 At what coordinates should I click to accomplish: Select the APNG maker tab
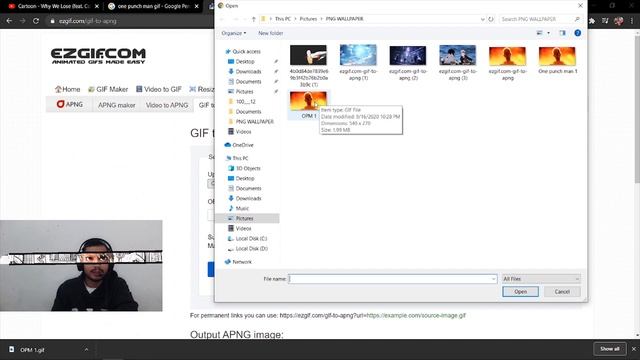(x=116, y=105)
